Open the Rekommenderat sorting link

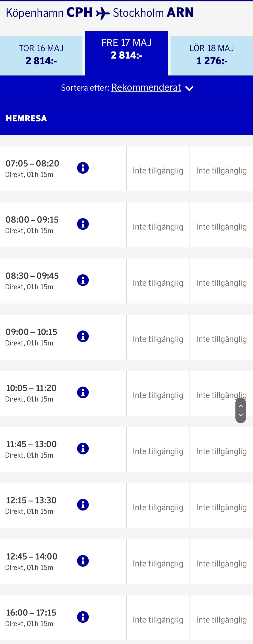146,87
